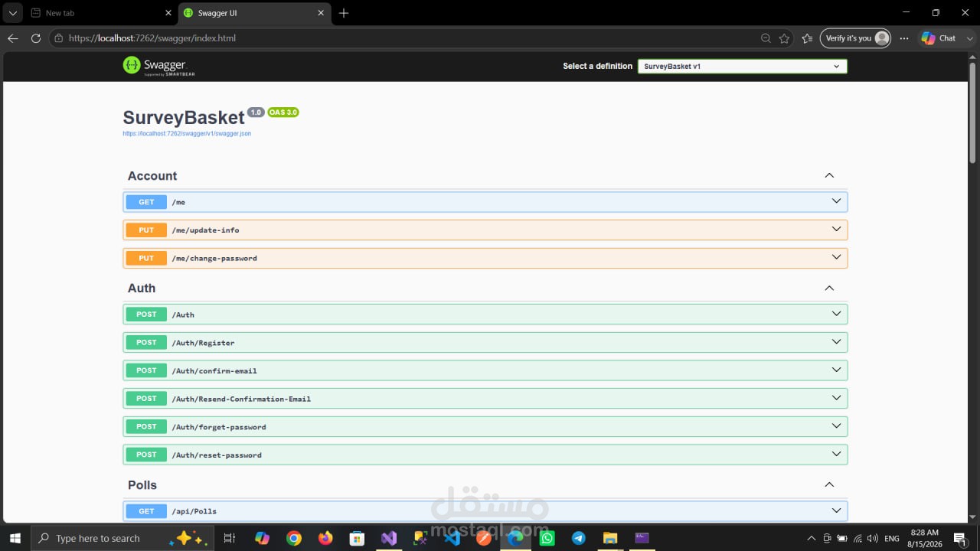Screen dimensions: 980x551
Task: Open Google Chrome from the taskbar
Action: (x=294, y=538)
